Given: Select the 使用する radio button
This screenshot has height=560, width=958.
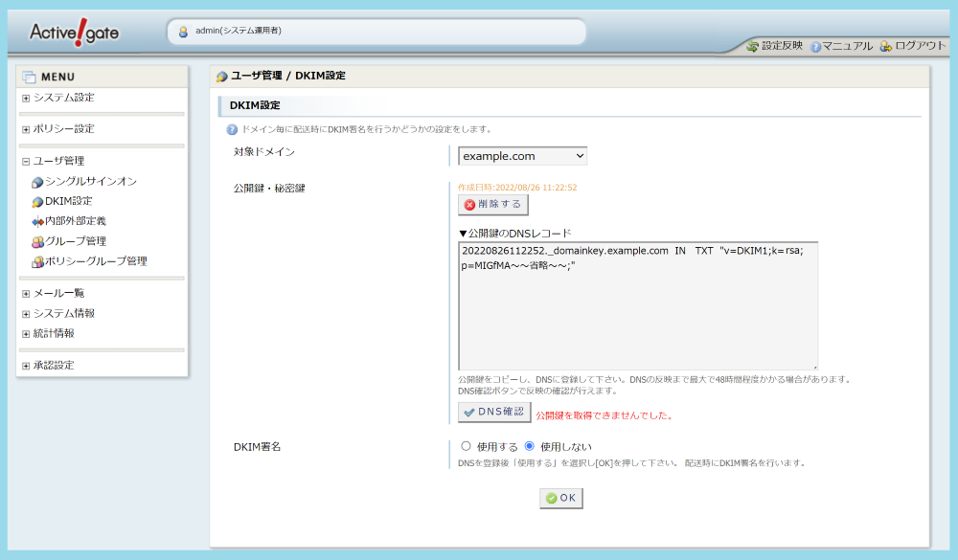Looking at the screenshot, I should 465,445.
